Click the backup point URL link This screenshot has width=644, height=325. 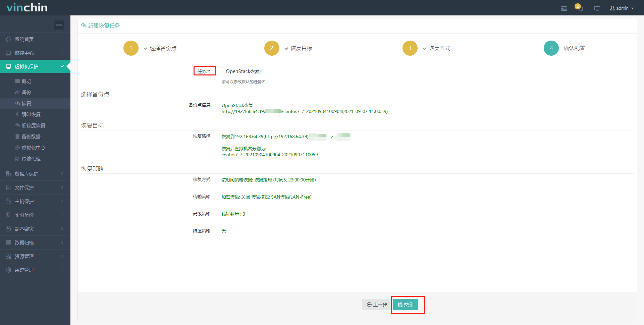coord(304,111)
